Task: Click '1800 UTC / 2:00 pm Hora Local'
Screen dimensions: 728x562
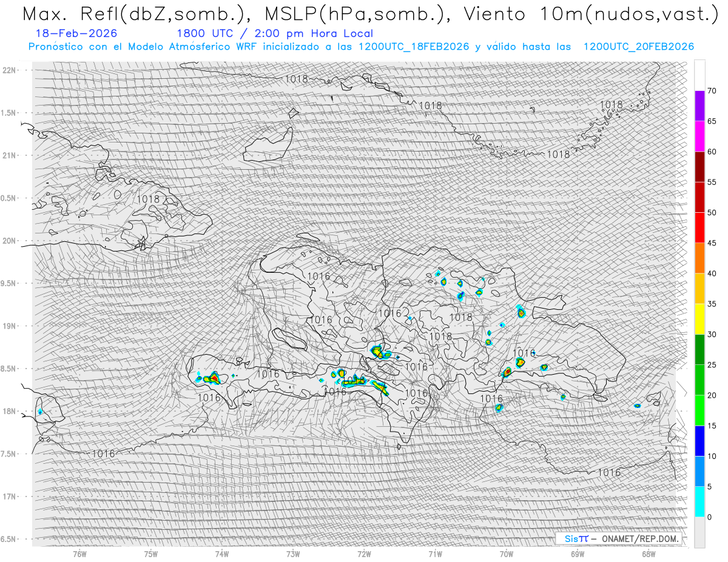Action: tap(275, 33)
